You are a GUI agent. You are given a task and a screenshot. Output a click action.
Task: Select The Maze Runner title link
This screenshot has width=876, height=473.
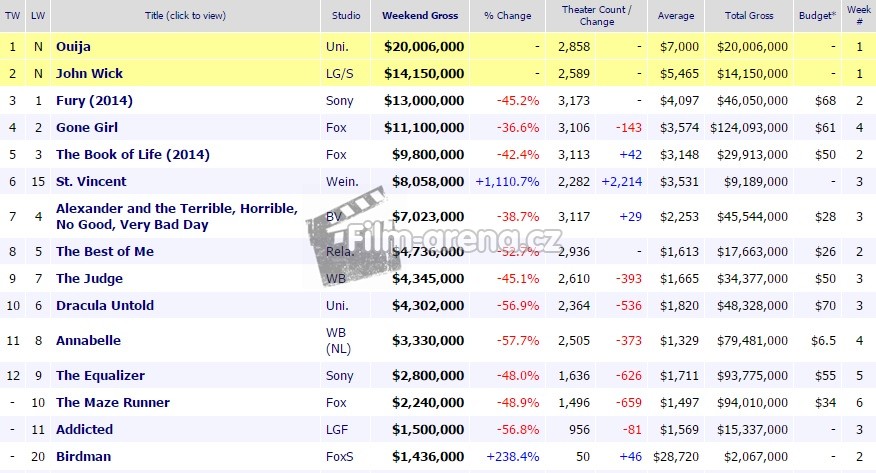click(x=113, y=403)
